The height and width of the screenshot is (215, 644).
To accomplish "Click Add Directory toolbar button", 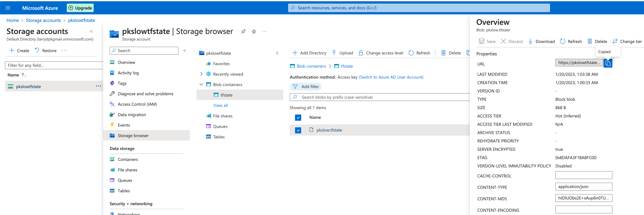I will pos(309,53).
